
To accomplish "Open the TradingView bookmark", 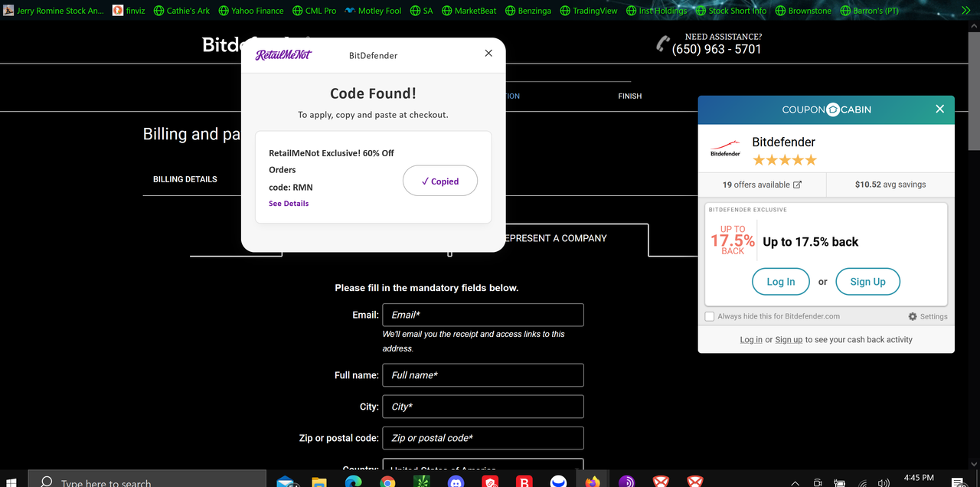I will [x=589, y=11].
